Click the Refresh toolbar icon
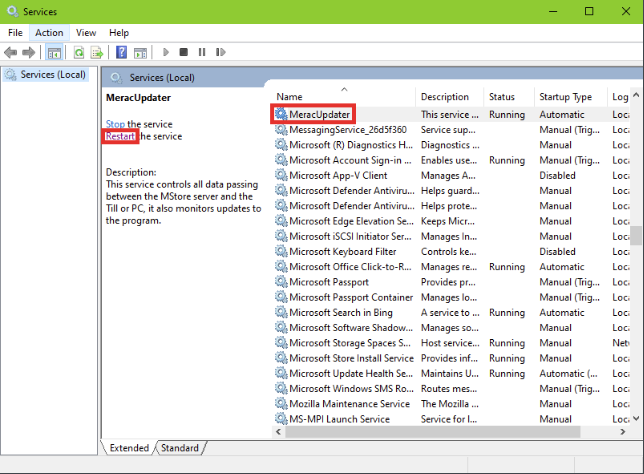The height and width of the screenshot is (474, 644). [x=79, y=53]
